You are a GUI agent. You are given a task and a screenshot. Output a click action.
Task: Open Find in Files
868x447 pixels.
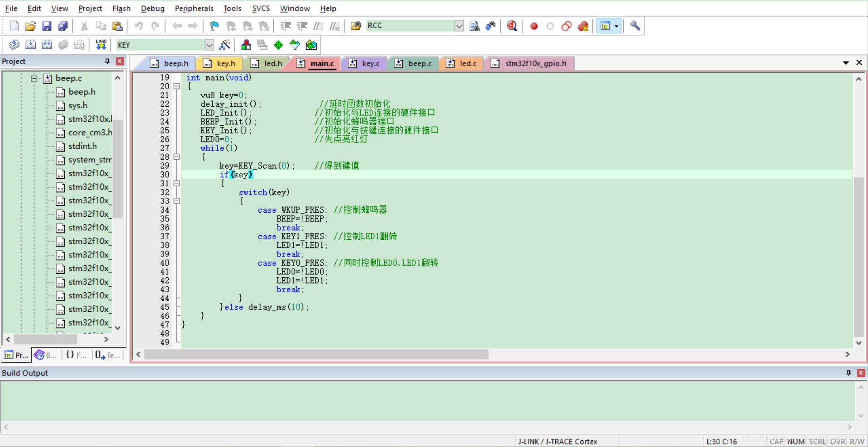click(x=356, y=26)
